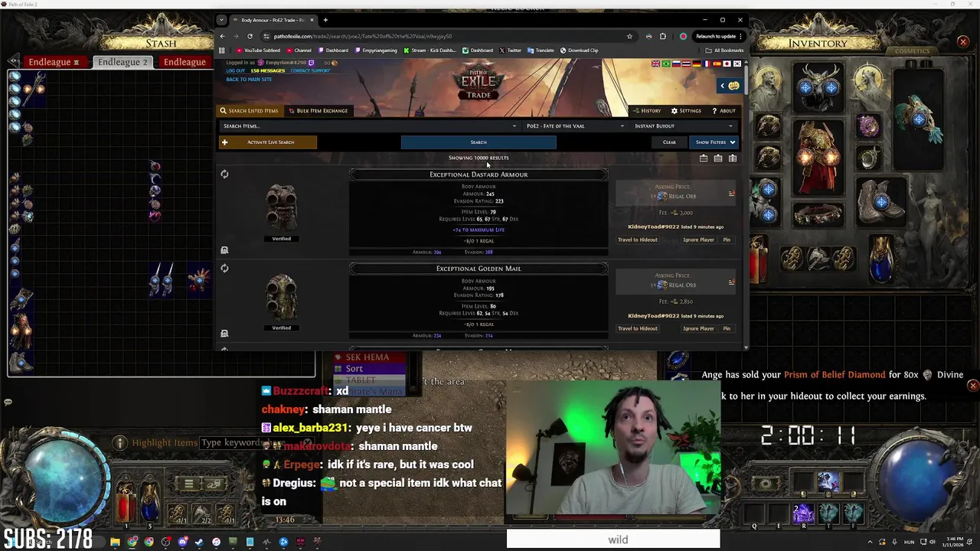Reload the trade page in the browser
Screen dimensions: 980x551
[x=250, y=36]
